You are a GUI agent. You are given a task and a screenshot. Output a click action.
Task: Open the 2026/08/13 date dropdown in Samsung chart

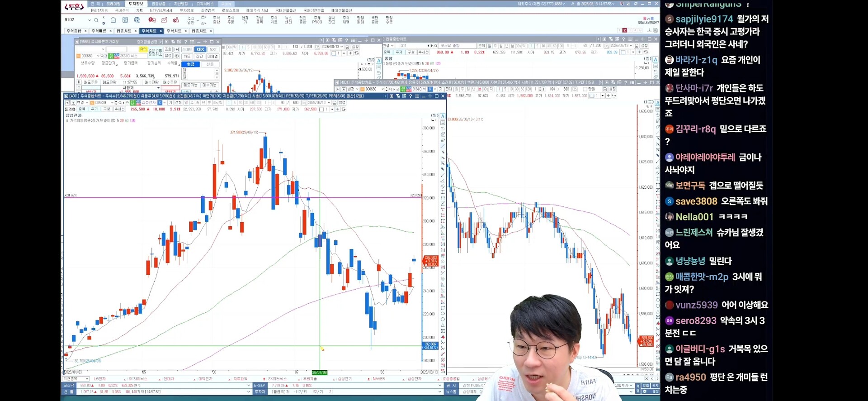[330, 103]
